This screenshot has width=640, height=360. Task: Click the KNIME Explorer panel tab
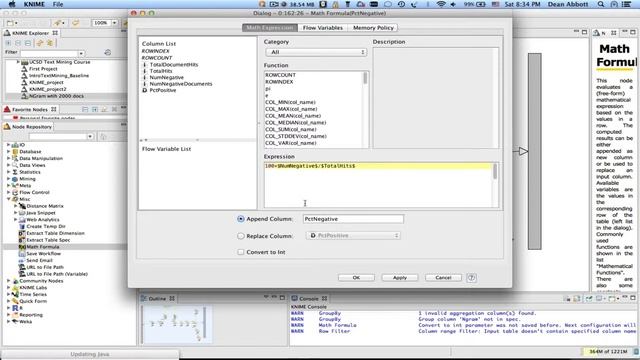[x=30, y=33]
